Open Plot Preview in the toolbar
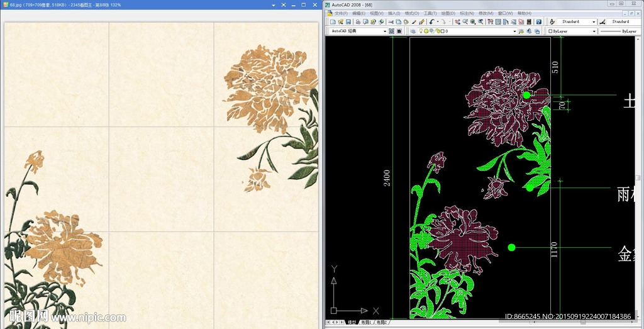The image size is (644, 329). click(x=365, y=22)
